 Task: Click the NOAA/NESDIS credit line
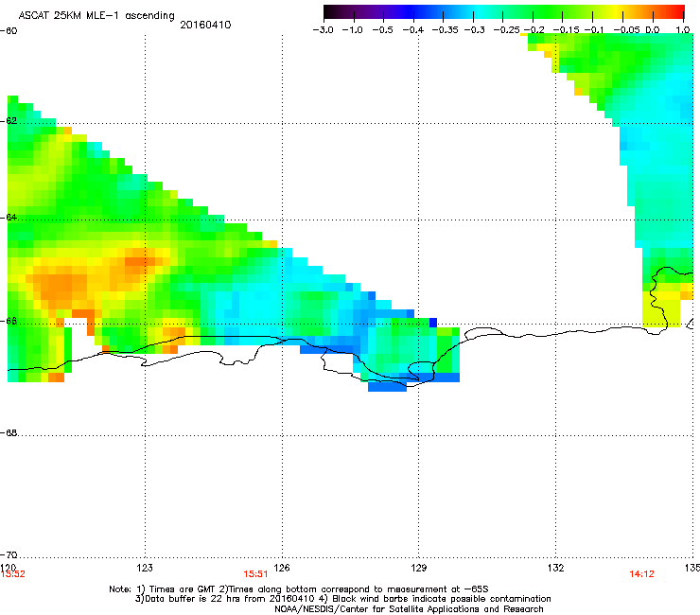click(409, 609)
